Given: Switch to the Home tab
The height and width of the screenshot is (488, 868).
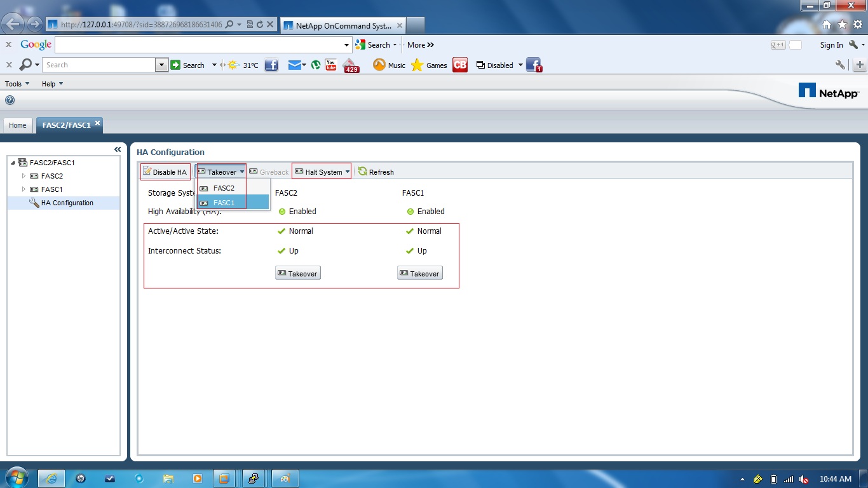Looking at the screenshot, I should tap(17, 125).
